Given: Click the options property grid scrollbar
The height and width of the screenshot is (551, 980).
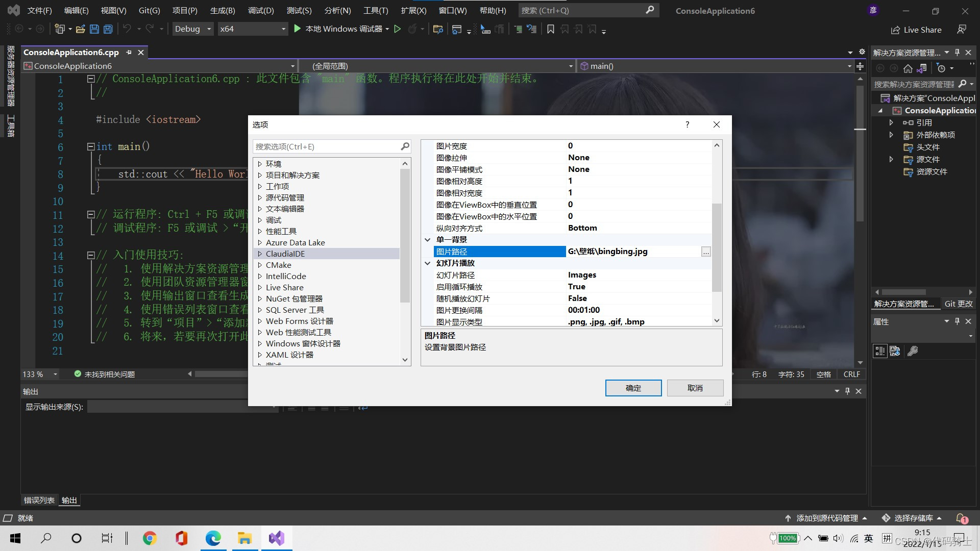Looking at the screenshot, I should pyautogui.click(x=717, y=247).
